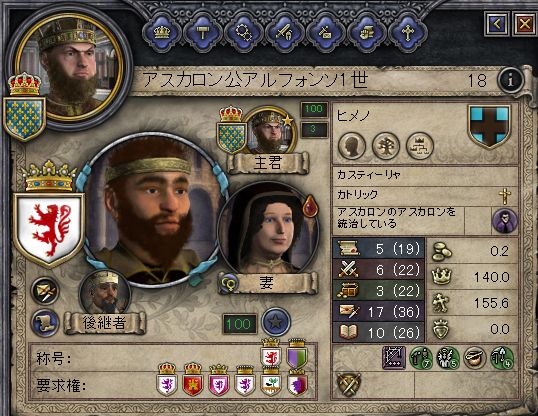Click the heir portrait labeled 後継者
The height and width of the screenshot is (416, 538).
105,295
